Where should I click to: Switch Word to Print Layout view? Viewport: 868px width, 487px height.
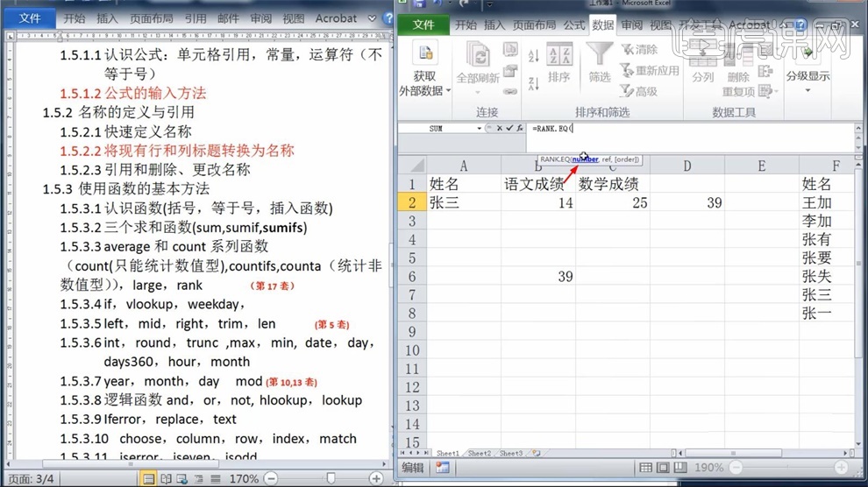point(149,479)
